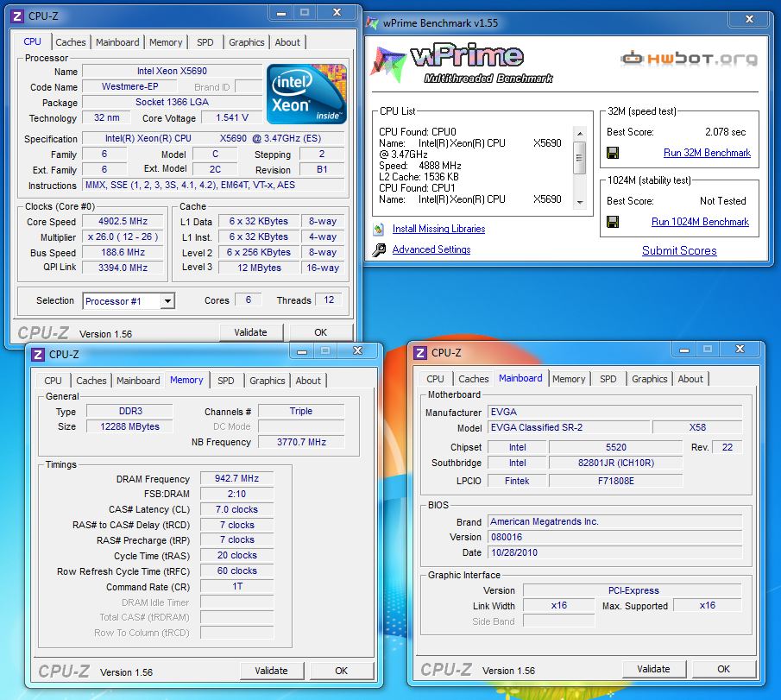
Task: Select Memory tab in the Mainboard CPU-Z window
Action: tap(569, 379)
